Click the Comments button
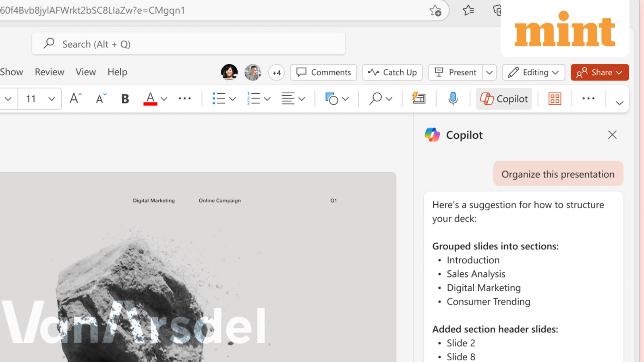This screenshot has height=362, width=644. coord(323,73)
